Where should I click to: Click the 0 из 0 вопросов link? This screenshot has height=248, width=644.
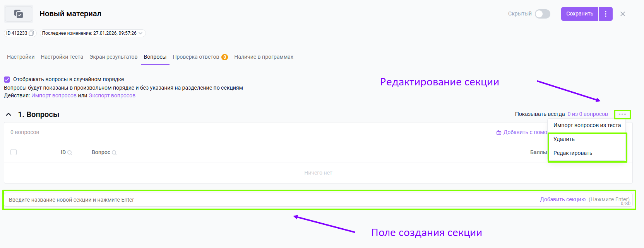pos(587,114)
